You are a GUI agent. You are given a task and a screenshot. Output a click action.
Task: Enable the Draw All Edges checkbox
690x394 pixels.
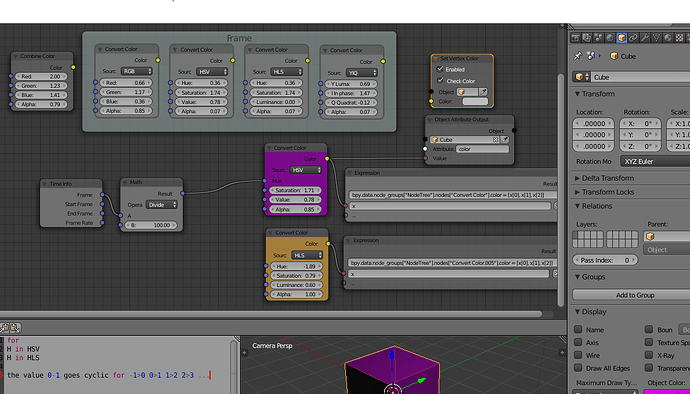coord(578,368)
